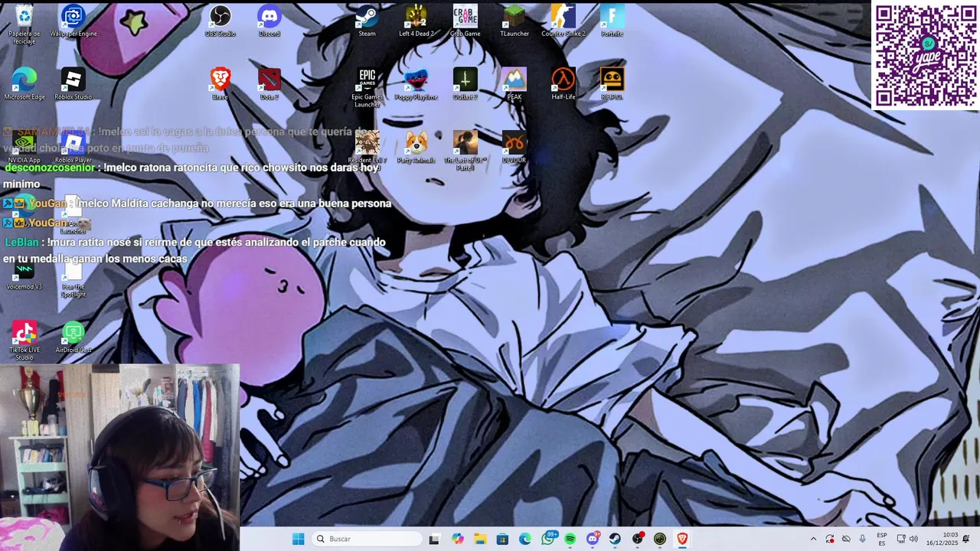
Task: Select the Party Animals corgi icon
Action: click(x=416, y=147)
